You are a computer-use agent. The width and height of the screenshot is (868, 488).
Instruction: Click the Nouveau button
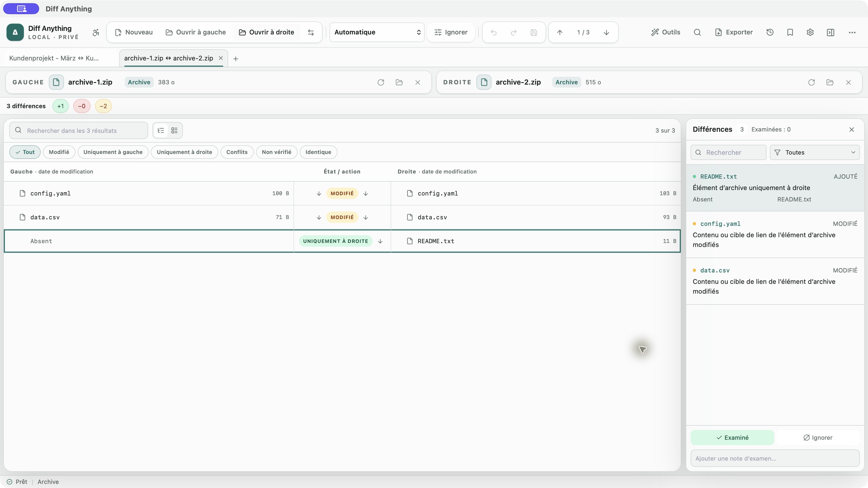(x=134, y=32)
